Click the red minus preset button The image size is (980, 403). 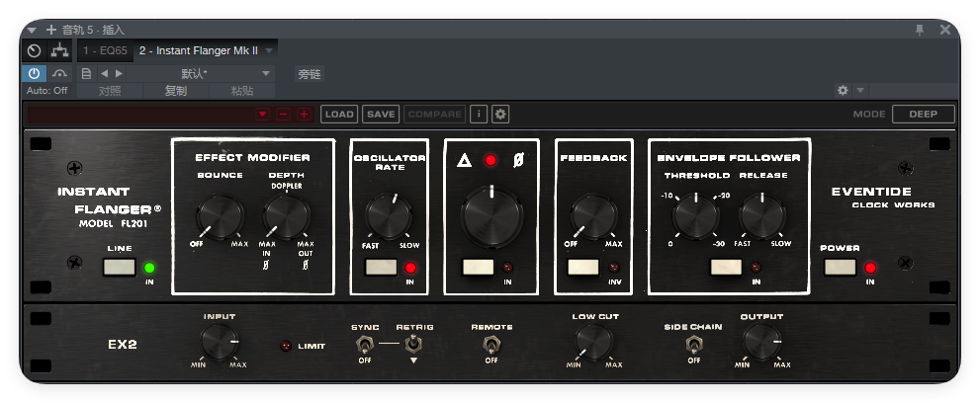(283, 115)
